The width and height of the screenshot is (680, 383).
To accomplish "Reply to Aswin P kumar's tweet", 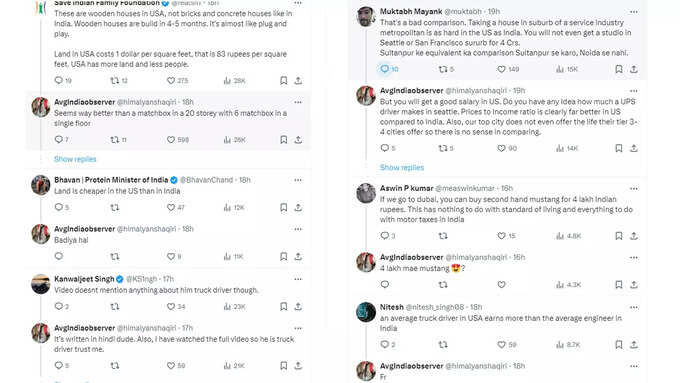I will click(384, 236).
